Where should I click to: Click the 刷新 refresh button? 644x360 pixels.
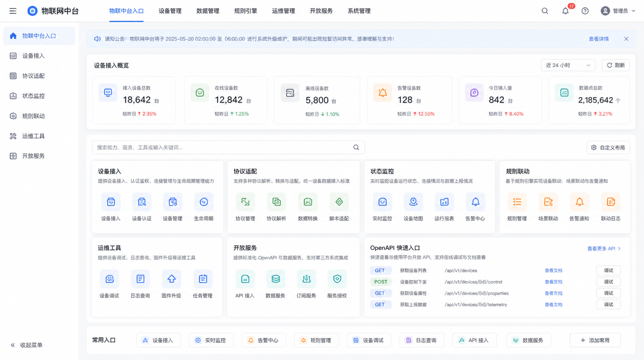click(616, 65)
